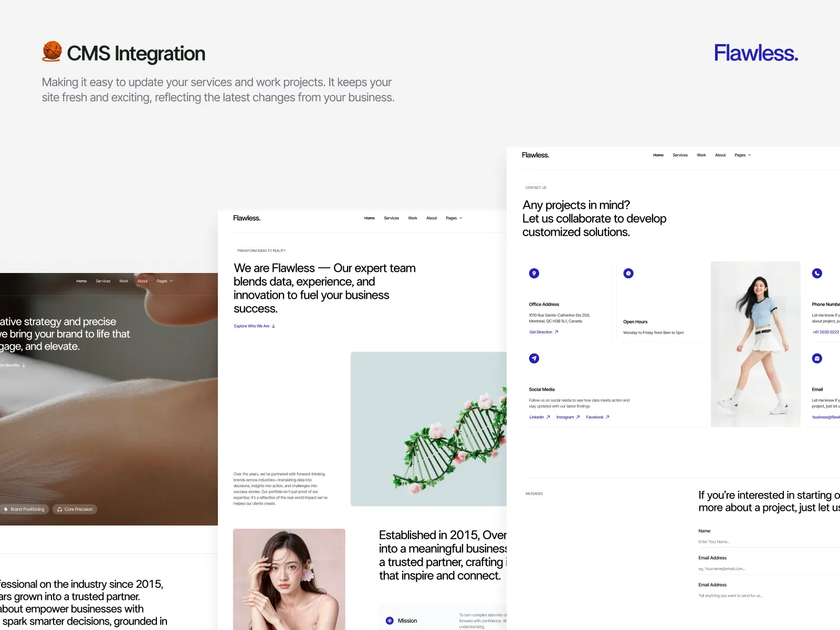Image resolution: width=840 pixels, height=630 pixels.
Task: Click the arrow icon next to Instagram
Action: [x=578, y=417]
